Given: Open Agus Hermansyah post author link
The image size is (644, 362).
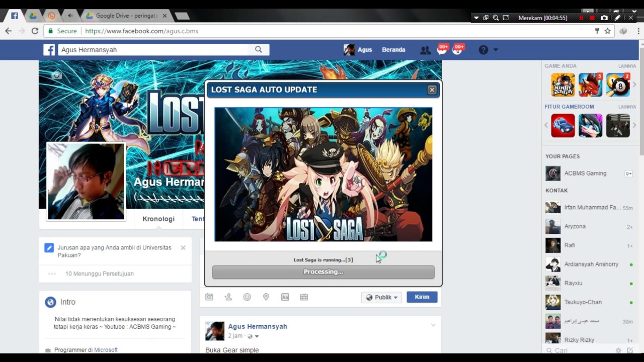Looking at the screenshot, I should [258, 326].
